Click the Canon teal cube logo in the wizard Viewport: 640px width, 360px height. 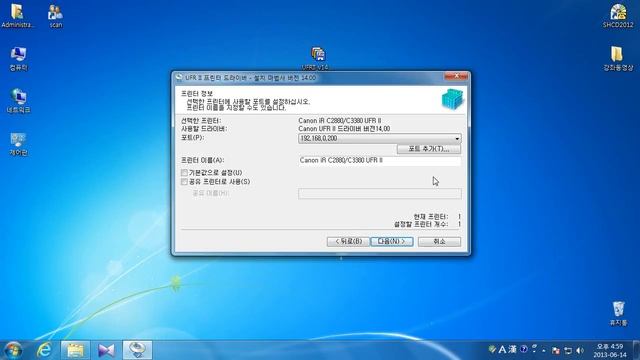point(452,99)
